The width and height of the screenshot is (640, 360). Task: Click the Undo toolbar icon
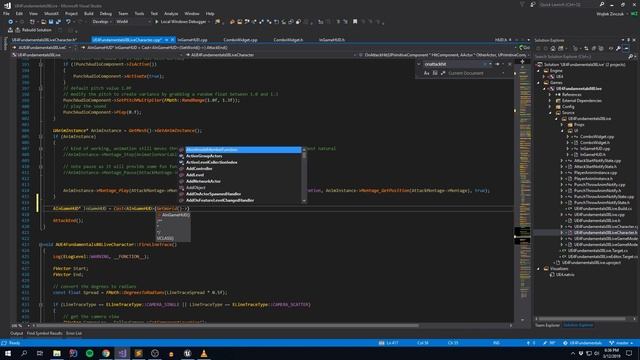(68, 22)
